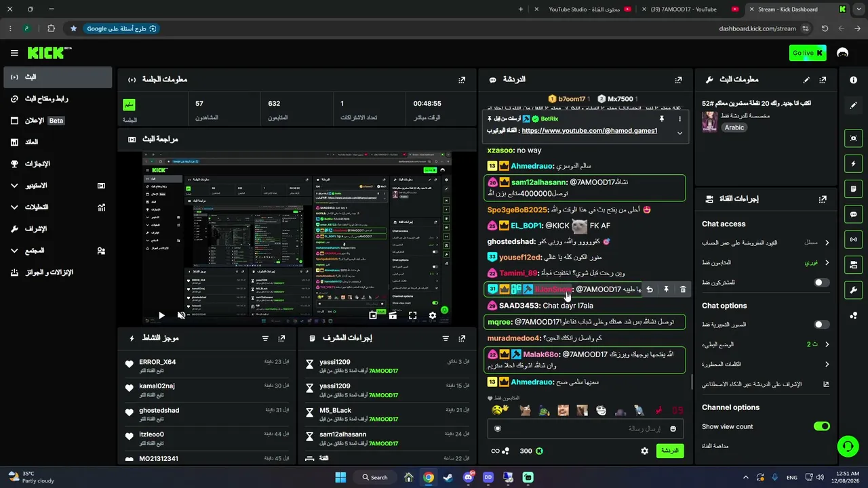Edit stream info with pencil icon

[806, 79]
